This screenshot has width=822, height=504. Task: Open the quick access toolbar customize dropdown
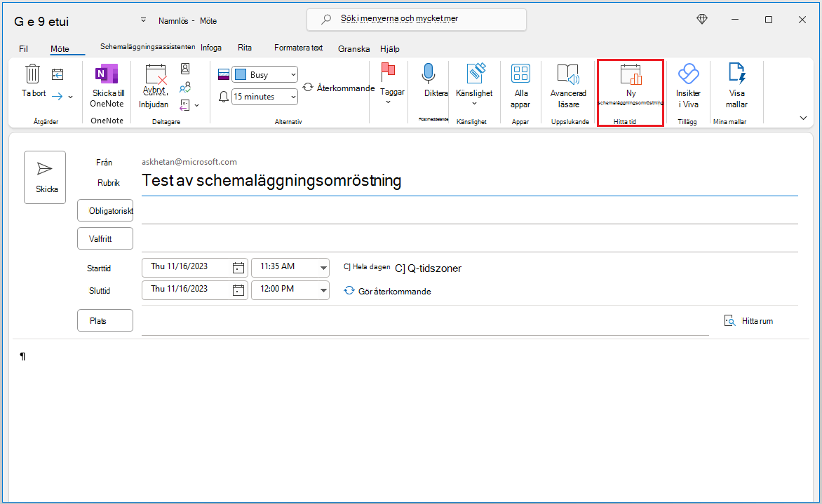point(143,20)
